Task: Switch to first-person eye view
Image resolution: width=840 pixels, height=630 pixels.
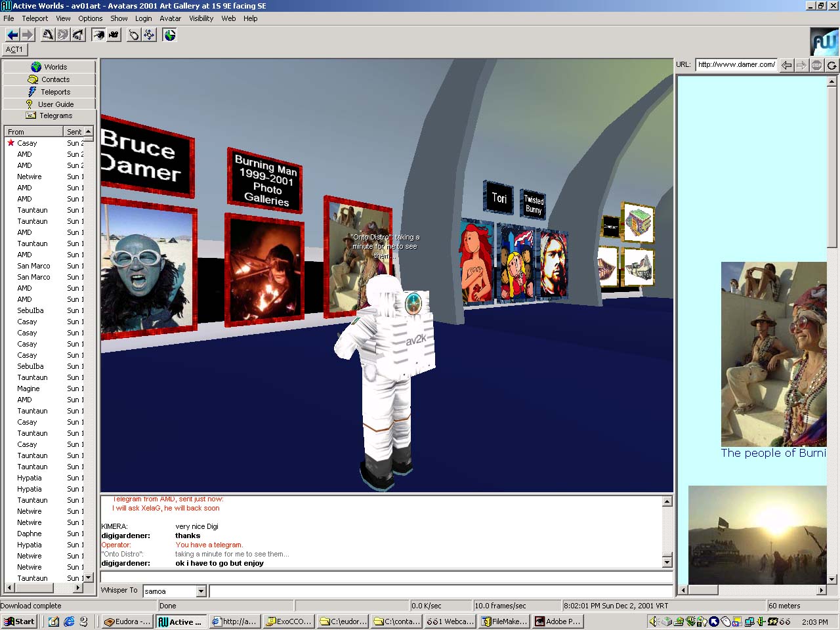Action: click(x=98, y=35)
